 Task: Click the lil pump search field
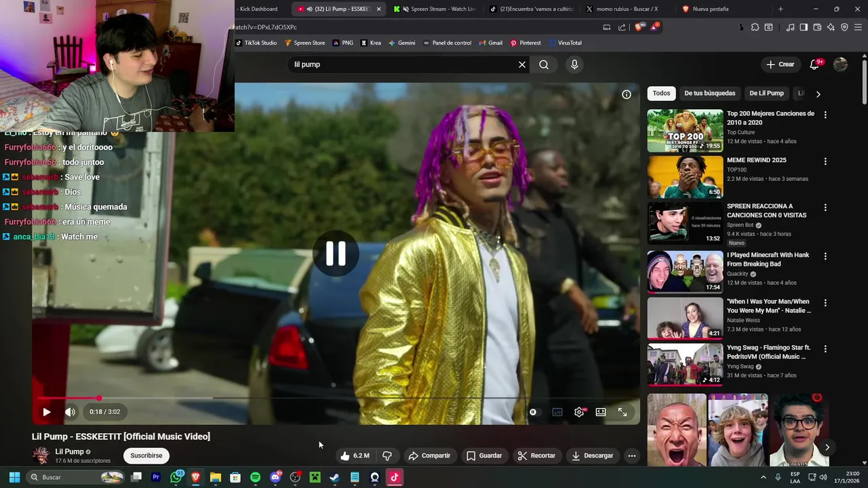pyautogui.click(x=402, y=64)
